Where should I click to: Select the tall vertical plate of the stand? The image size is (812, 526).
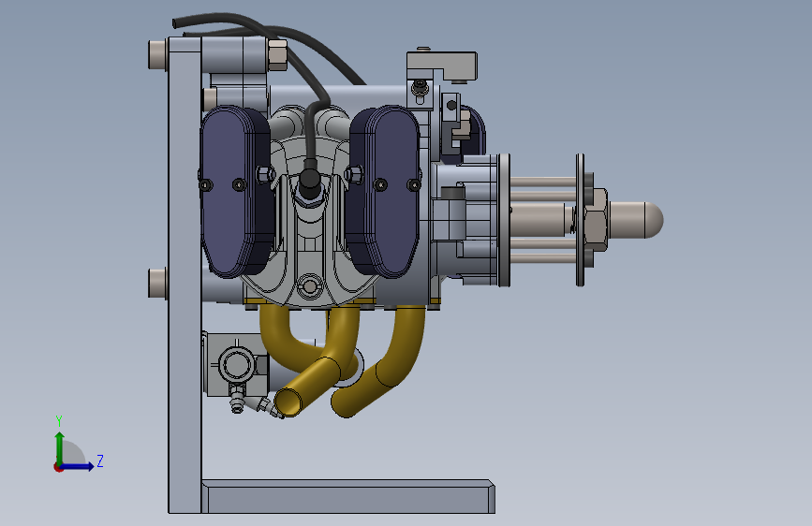(x=185, y=275)
